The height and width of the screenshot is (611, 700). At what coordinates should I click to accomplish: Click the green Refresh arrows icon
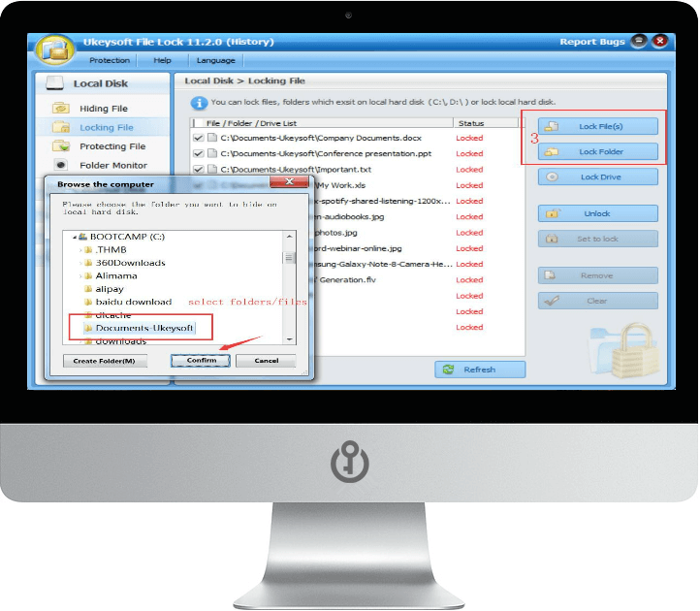point(448,370)
